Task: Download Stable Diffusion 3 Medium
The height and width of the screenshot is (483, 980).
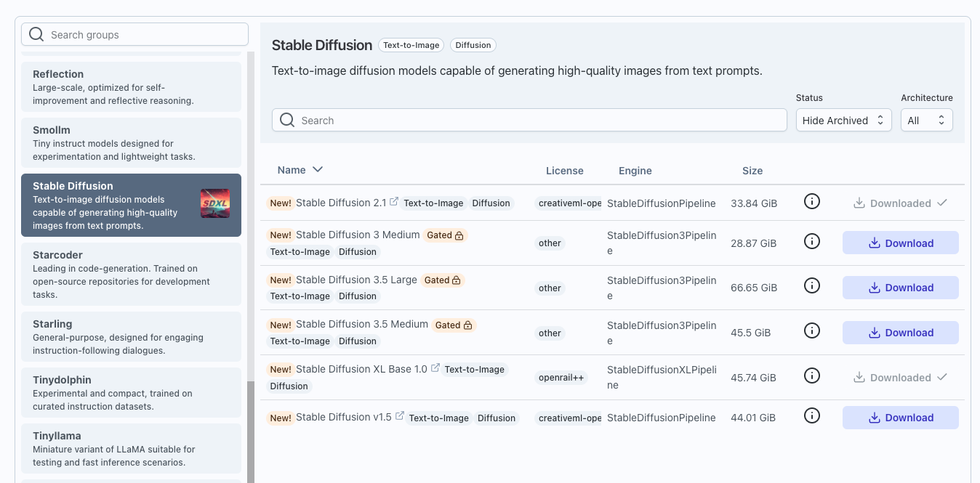Action: [x=900, y=243]
